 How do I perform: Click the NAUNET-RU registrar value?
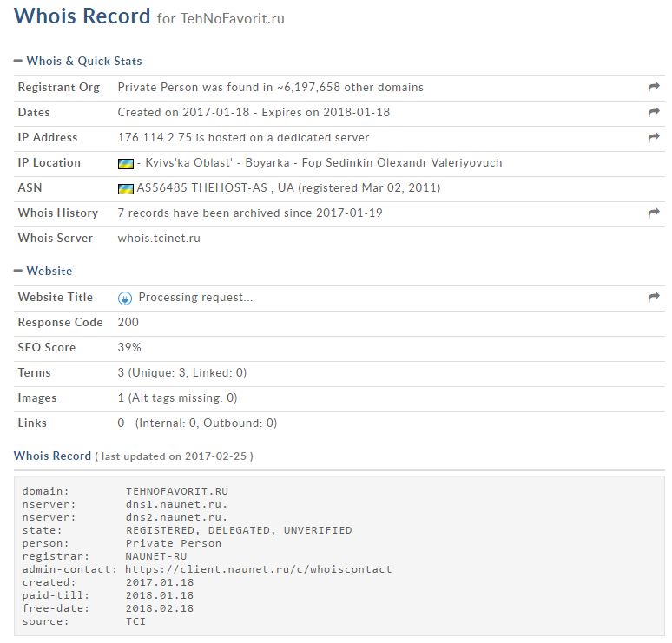[x=156, y=556]
